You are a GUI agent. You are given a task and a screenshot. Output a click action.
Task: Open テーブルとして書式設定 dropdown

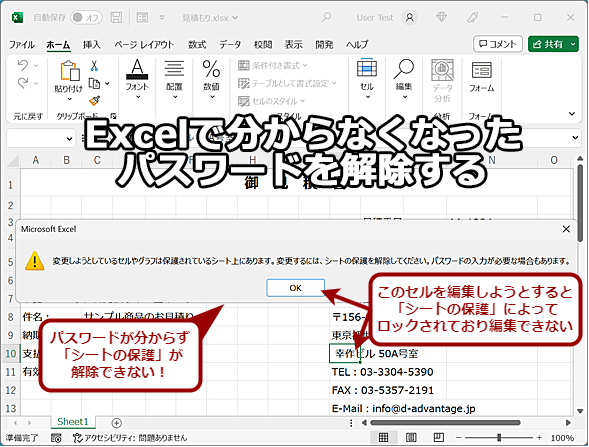(x=287, y=83)
